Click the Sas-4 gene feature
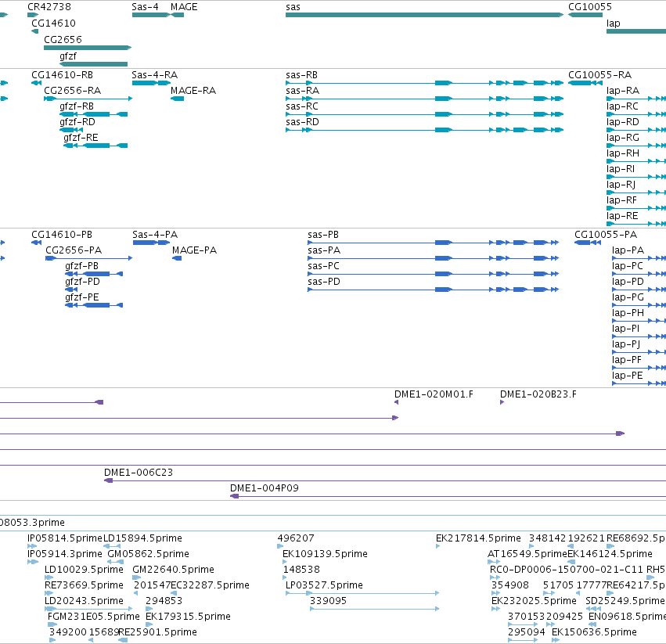The image size is (666, 644). (151, 15)
